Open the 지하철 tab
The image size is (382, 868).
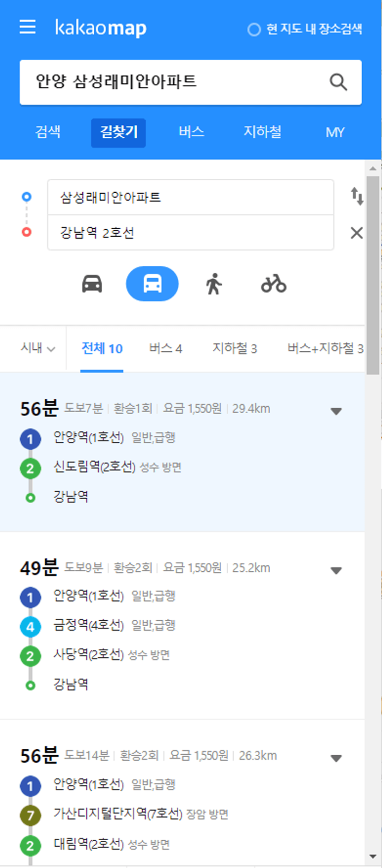coord(262,132)
